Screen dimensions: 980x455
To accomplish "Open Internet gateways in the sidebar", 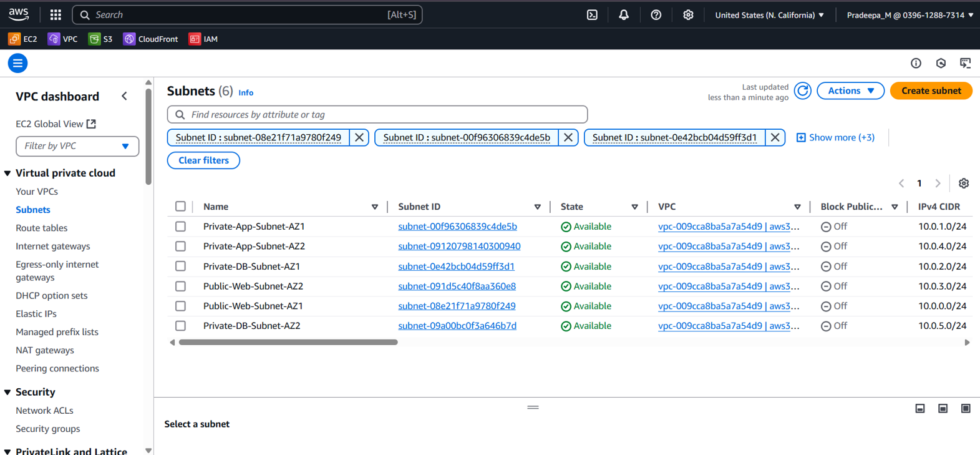I will (x=53, y=246).
